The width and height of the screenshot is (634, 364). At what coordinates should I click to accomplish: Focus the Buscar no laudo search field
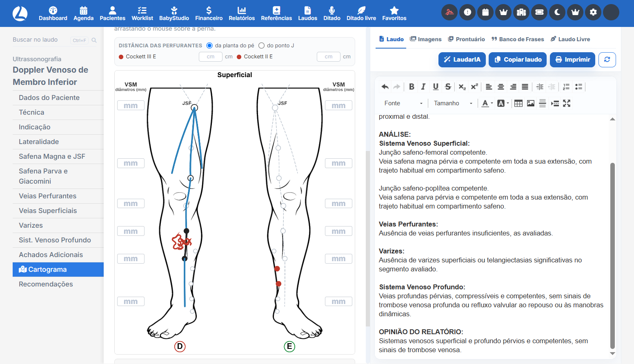55,40
